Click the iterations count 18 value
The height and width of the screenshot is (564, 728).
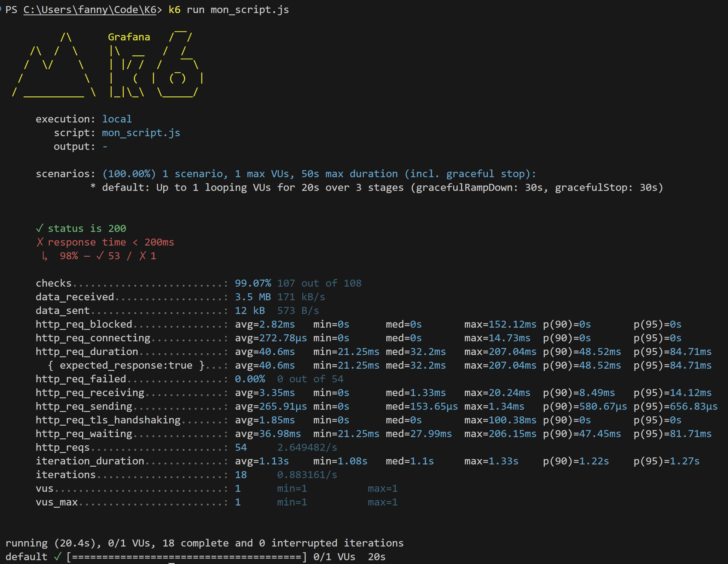[x=241, y=475]
